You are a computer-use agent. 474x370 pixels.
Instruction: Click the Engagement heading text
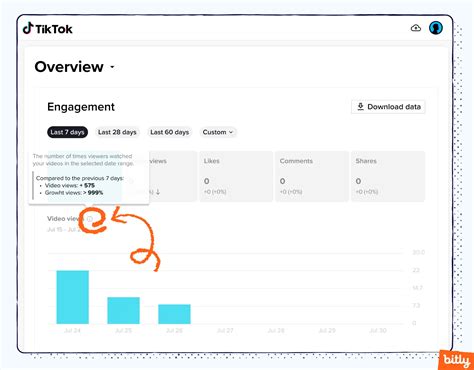(81, 107)
